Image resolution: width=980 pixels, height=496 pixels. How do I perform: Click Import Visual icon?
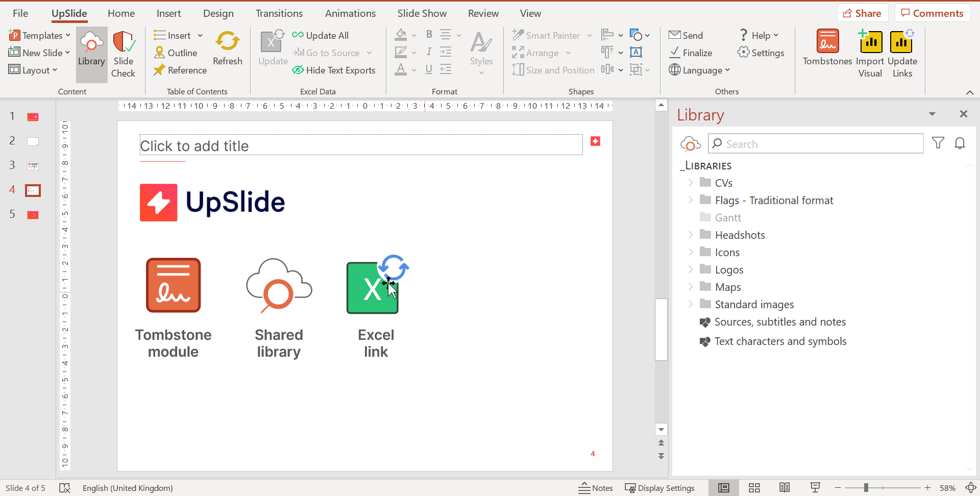click(x=870, y=41)
